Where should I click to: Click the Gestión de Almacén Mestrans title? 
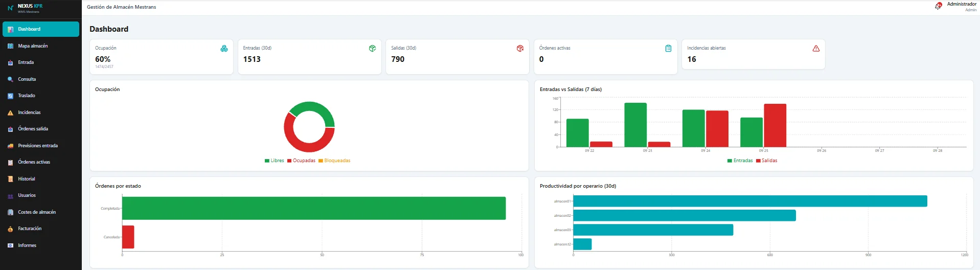point(122,7)
